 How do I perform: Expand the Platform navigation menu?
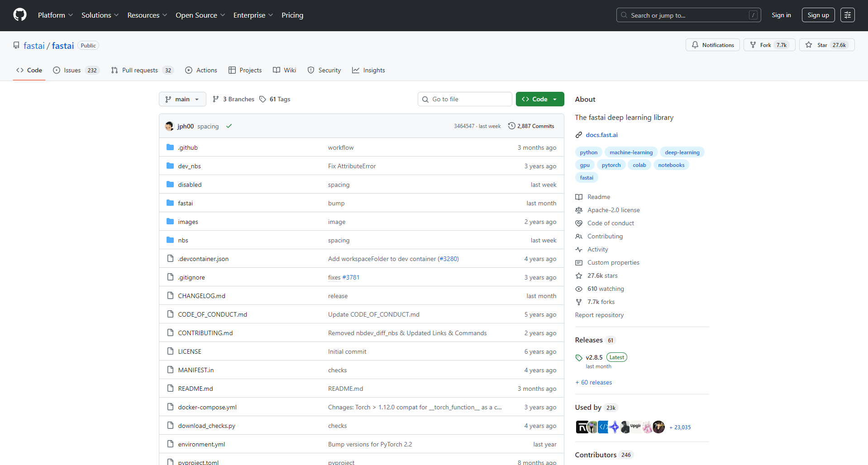pyautogui.click(x=55, y=15)
